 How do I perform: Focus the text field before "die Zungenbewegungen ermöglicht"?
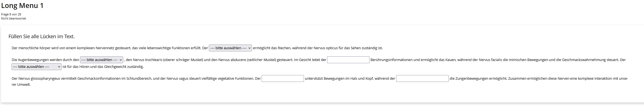tap(422, 79)
